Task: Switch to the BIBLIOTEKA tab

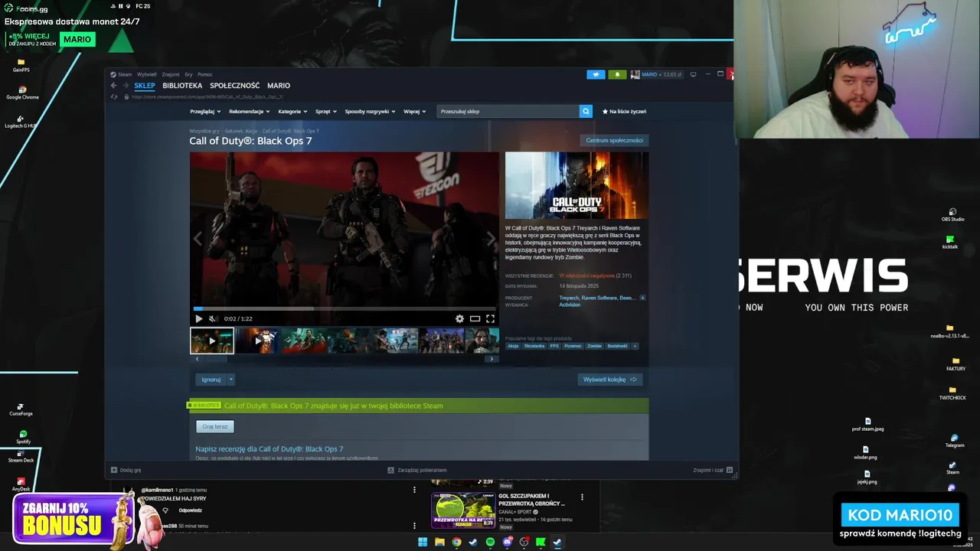Action: pos(182,86)
